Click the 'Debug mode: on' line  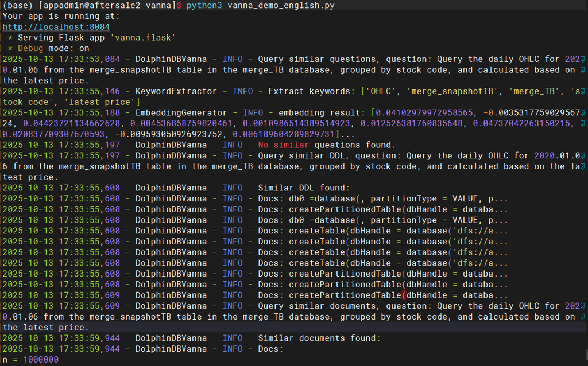53,48
